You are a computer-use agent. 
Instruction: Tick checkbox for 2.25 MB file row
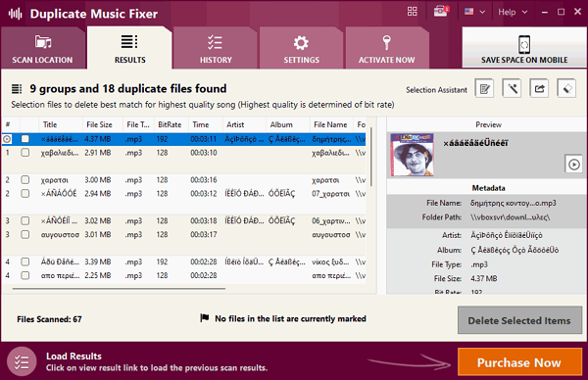(x=25, y=275)
